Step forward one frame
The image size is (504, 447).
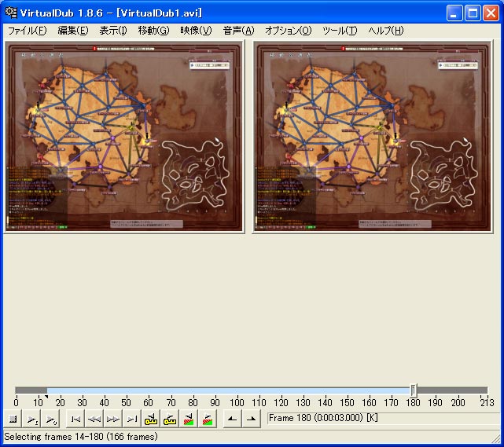(x=113, y=419)
